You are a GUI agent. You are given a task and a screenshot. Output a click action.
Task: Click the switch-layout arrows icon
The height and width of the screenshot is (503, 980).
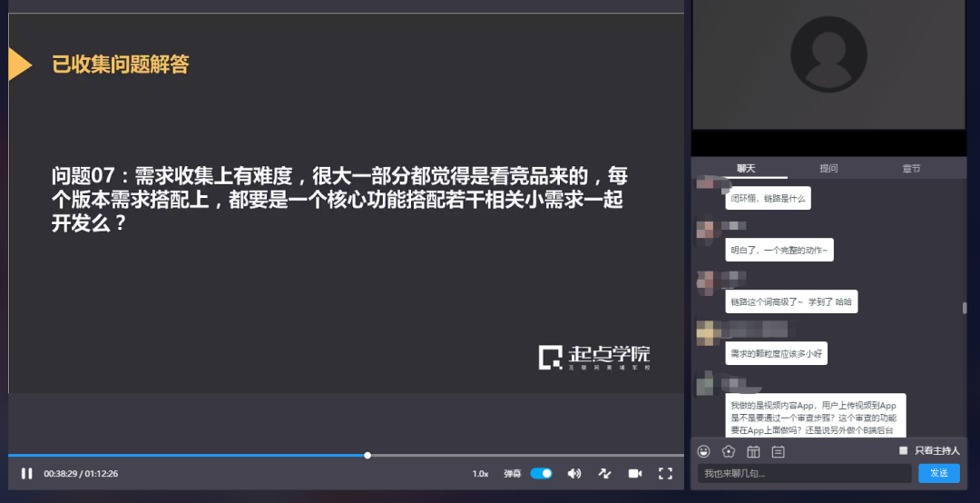pyautogui.click(x=604, y=474)
